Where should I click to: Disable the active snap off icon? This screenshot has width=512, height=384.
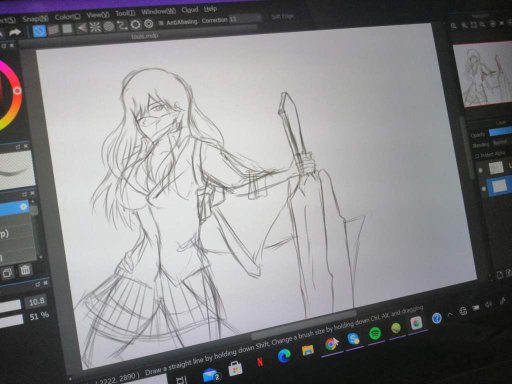tap(39, 31)
